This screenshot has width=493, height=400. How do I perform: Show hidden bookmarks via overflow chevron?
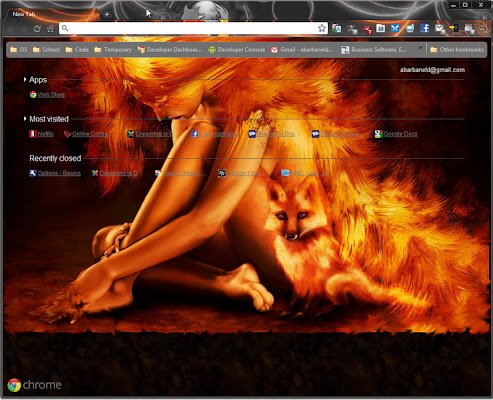coord(421,48)
